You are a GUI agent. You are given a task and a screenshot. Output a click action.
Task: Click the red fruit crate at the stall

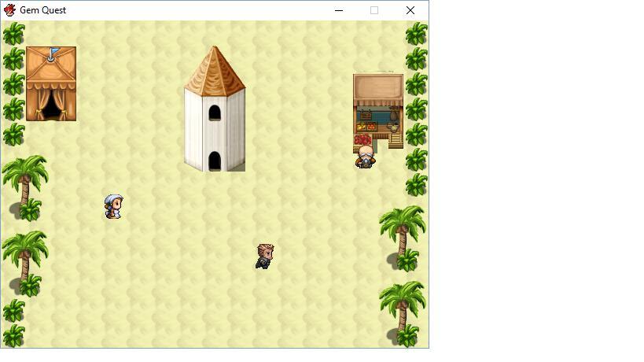(x=362, y=140)
